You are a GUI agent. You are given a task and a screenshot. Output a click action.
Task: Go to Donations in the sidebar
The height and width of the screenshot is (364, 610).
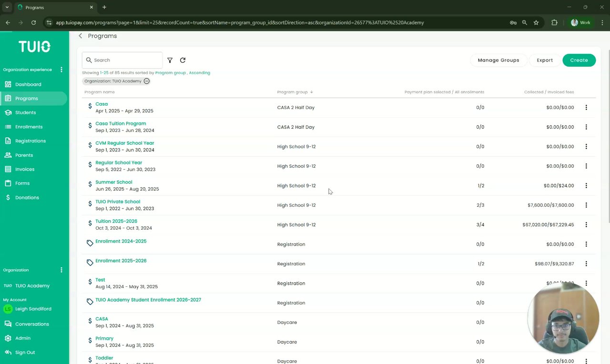[27, 198]
